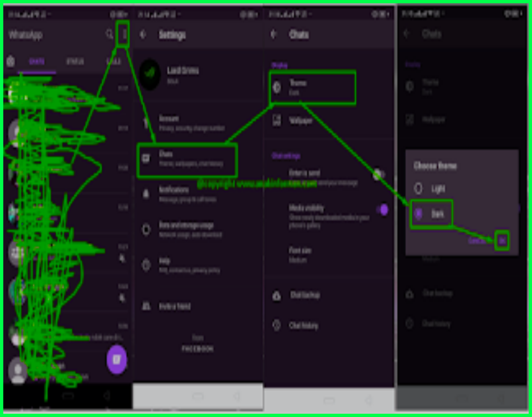Screen dimensions: 532x417
Task: Tap the Invite a friend people icon
Action: (x=146, y=306)
